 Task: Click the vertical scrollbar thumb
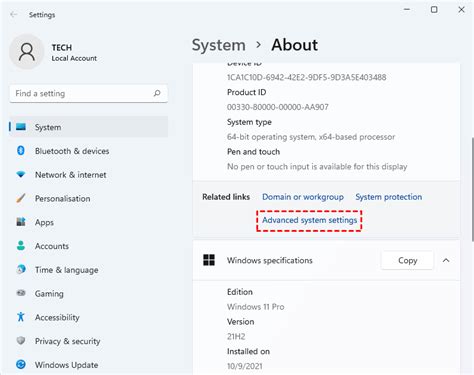[472, 189]
